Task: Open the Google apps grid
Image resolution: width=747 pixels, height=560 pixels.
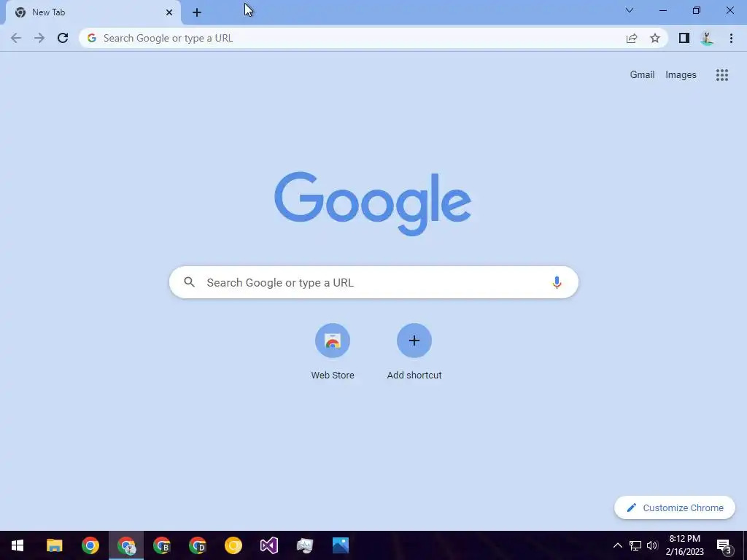Action: 722,75
